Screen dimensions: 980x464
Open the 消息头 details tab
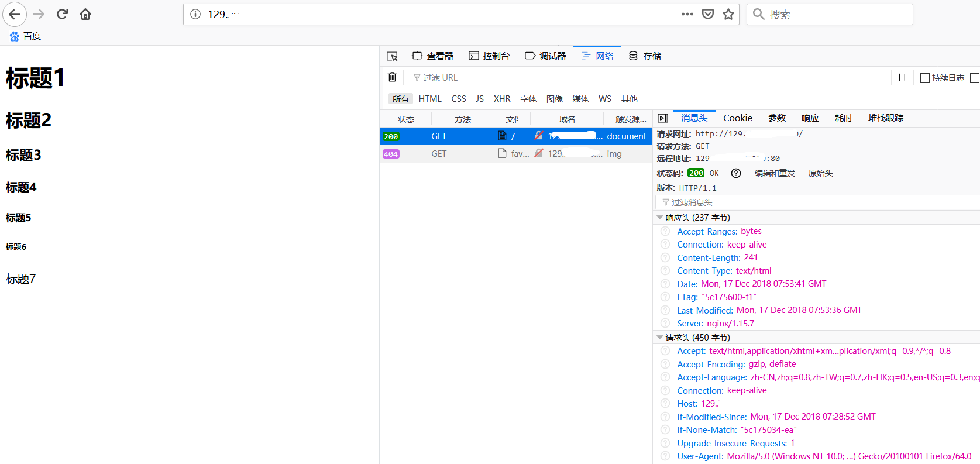(694, 118)
